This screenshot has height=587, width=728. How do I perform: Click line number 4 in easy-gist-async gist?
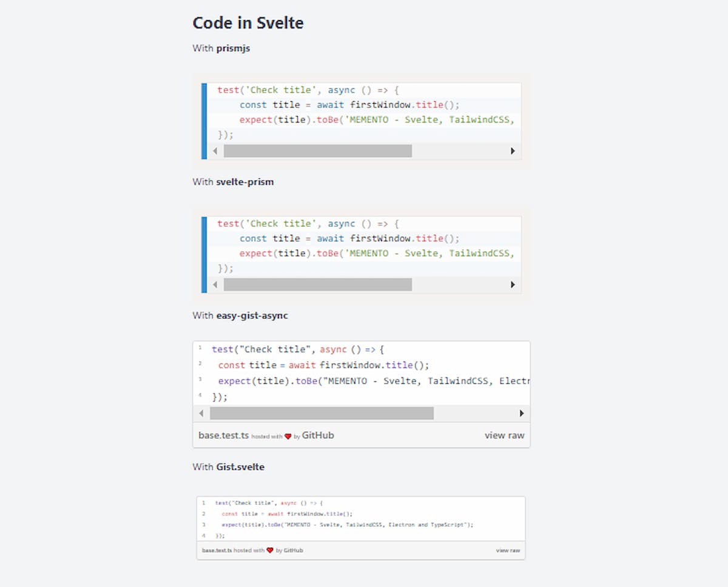200,395
